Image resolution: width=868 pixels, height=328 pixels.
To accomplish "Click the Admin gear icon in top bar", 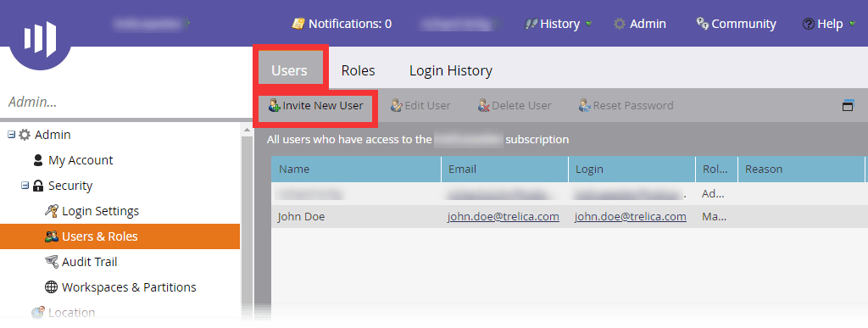I will click(x=620, y=24).
